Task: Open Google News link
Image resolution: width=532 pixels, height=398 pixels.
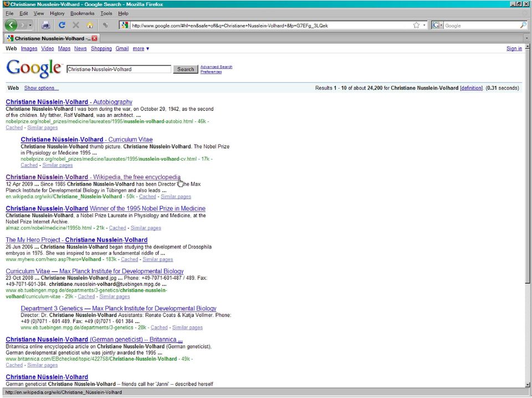Action: [x=80, y=49]
